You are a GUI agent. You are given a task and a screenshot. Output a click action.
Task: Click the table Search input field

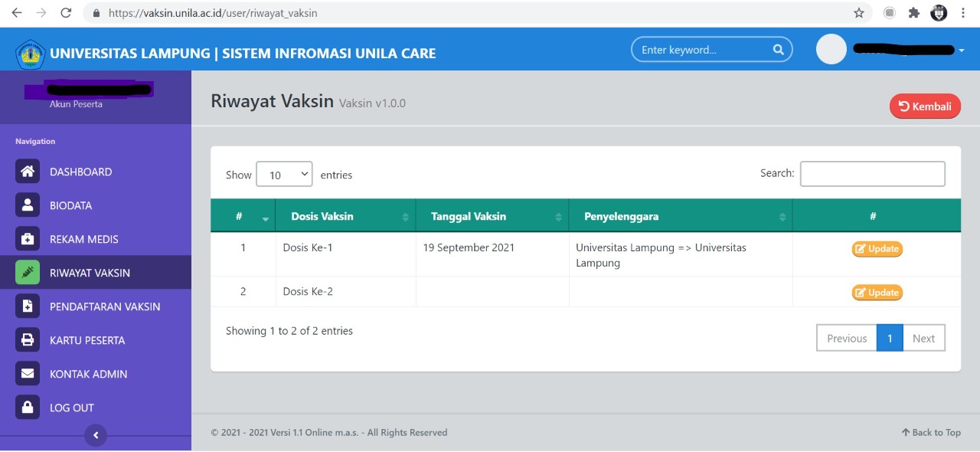tap(872, 174)
